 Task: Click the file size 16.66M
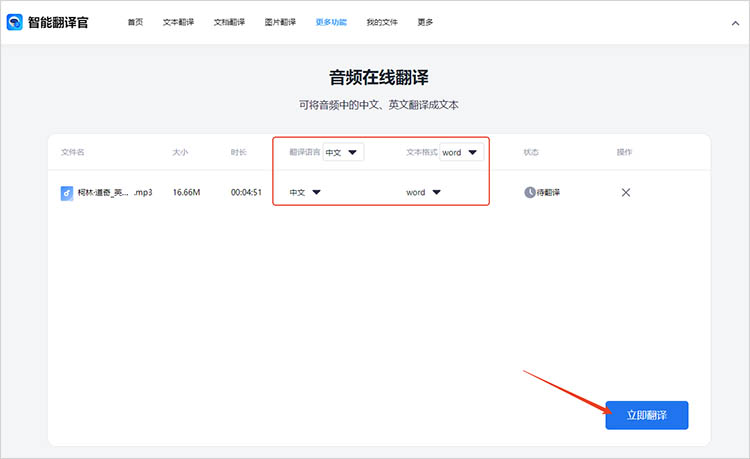click(187, 192)
